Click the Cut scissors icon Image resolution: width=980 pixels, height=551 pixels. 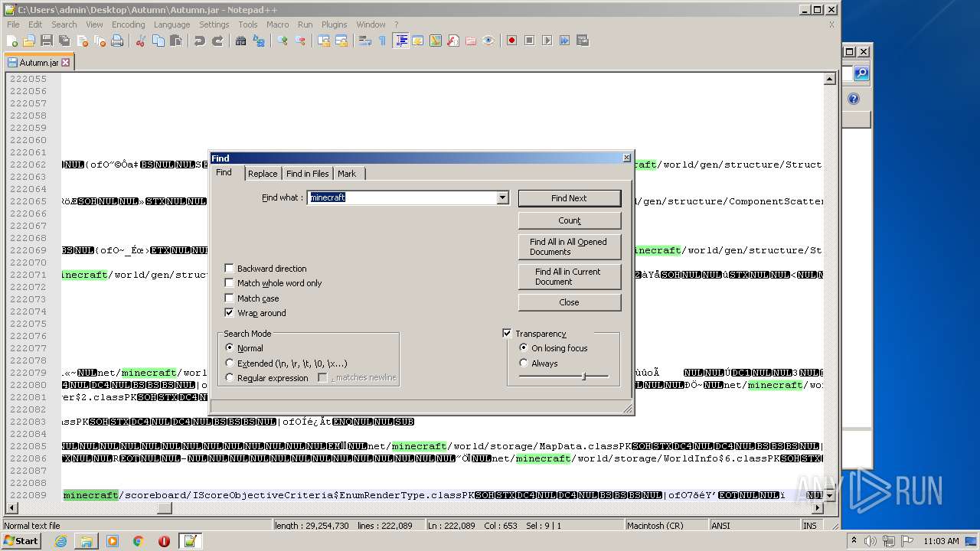click(141, 41)
